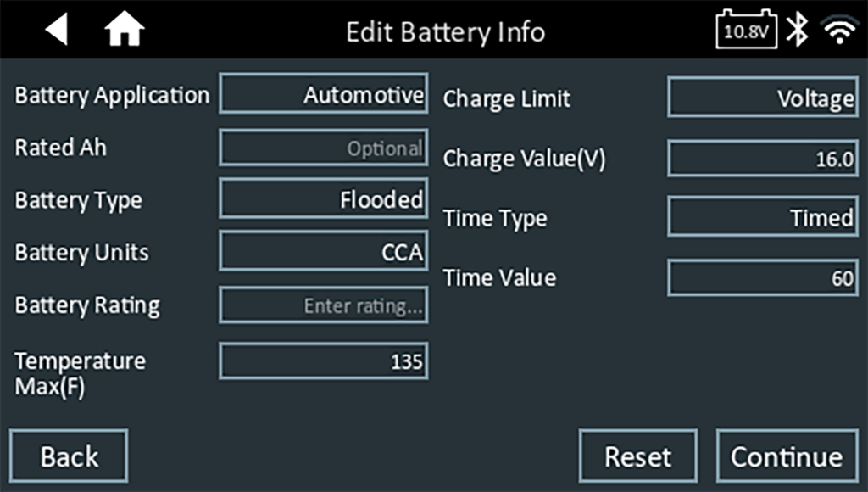Image resolution: width=868 pixels, height=492 pixels.
Task: Focus the Battery Rating input field
Action: pyautogui.click(x=323, y=305)
